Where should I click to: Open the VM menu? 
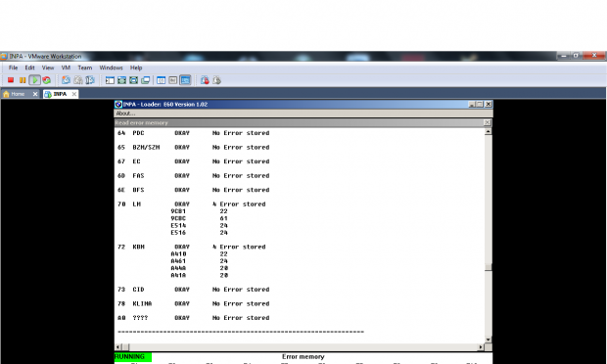click(66, 68)
